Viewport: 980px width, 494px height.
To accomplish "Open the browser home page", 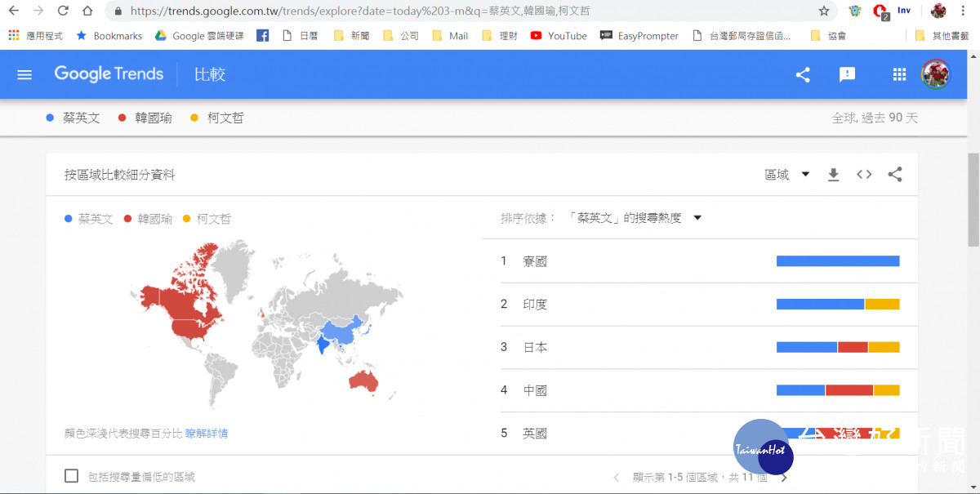I will [x=87, y=11].
